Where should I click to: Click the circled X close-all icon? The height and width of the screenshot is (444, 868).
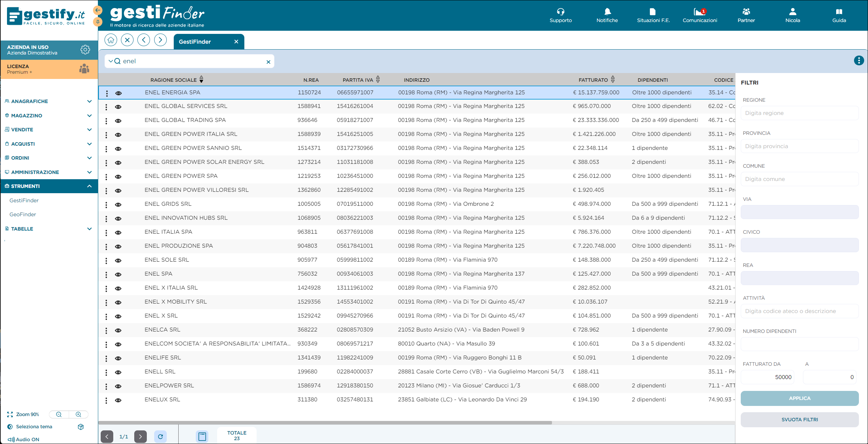click(127, 40)
